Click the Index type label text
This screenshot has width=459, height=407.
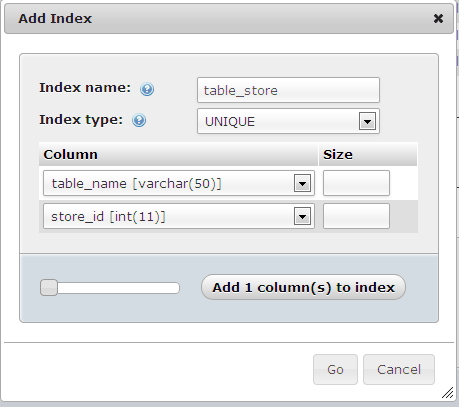point(81,120)
